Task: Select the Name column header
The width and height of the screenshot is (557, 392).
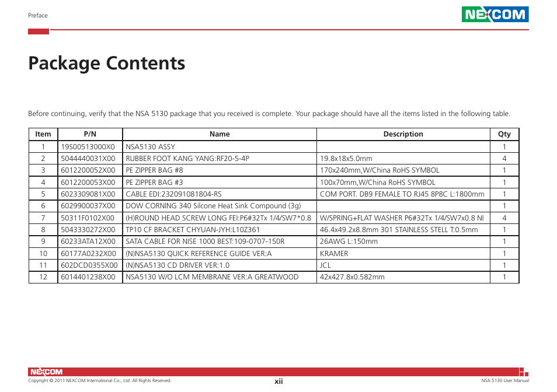Action: pyautogui.click(x=220, y=134)
